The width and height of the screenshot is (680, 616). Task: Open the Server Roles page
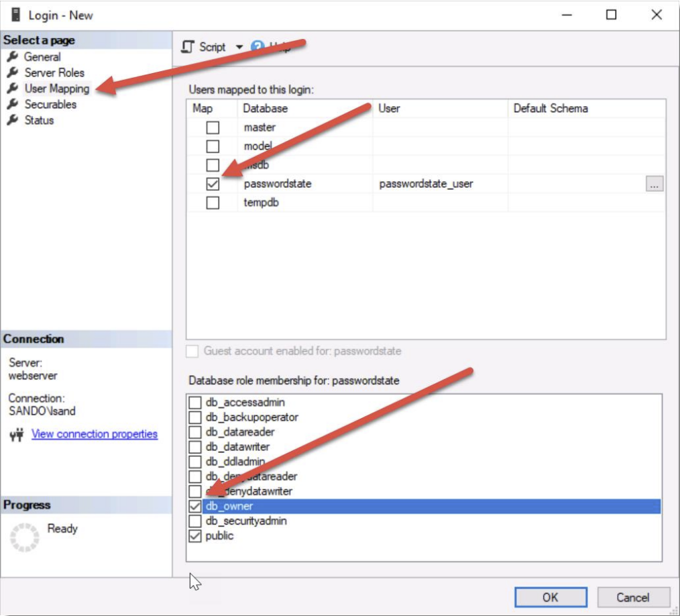54,72
